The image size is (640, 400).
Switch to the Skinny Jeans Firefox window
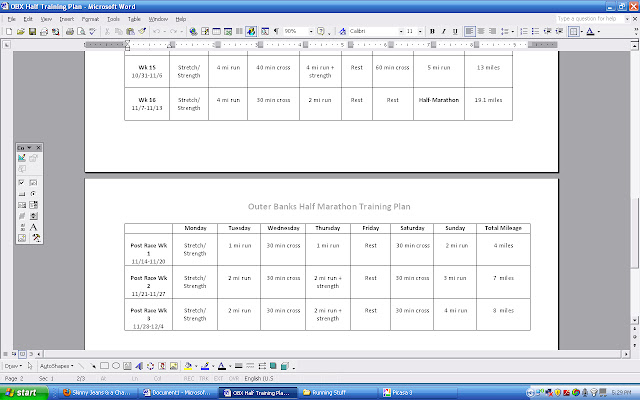click(96, 393)
